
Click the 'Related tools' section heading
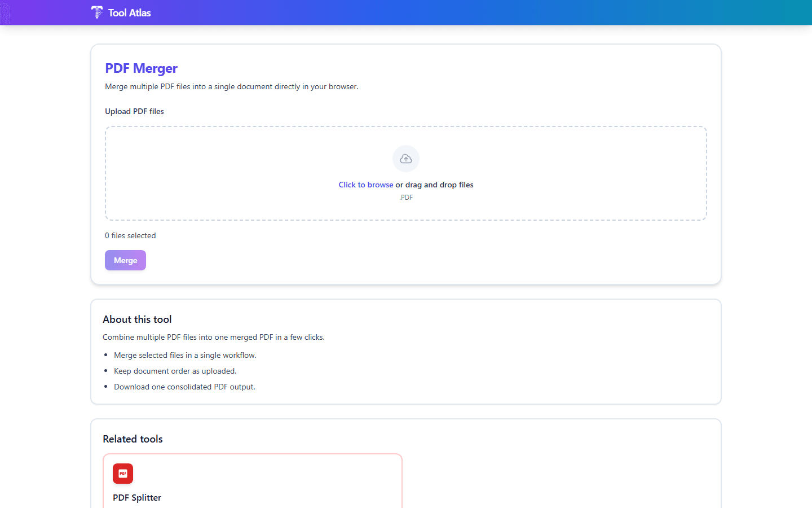coord(133,439)
